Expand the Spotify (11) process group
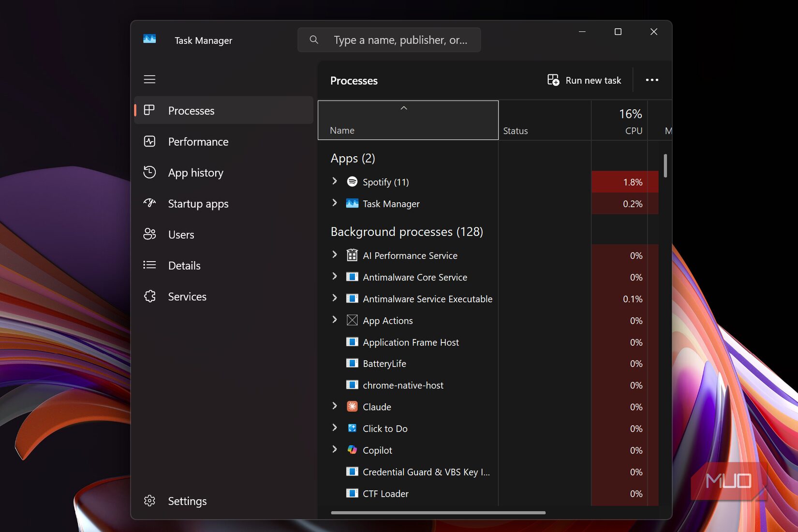 [x=334, y=181]
